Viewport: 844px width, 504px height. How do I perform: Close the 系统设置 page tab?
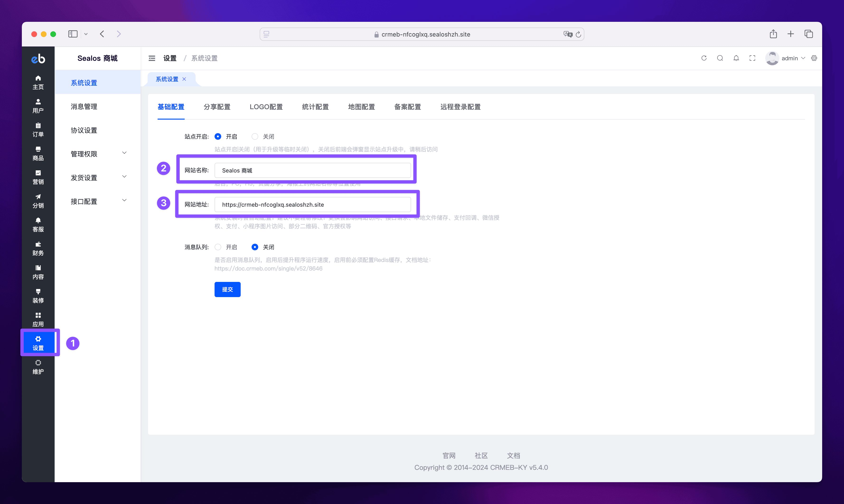184,79
